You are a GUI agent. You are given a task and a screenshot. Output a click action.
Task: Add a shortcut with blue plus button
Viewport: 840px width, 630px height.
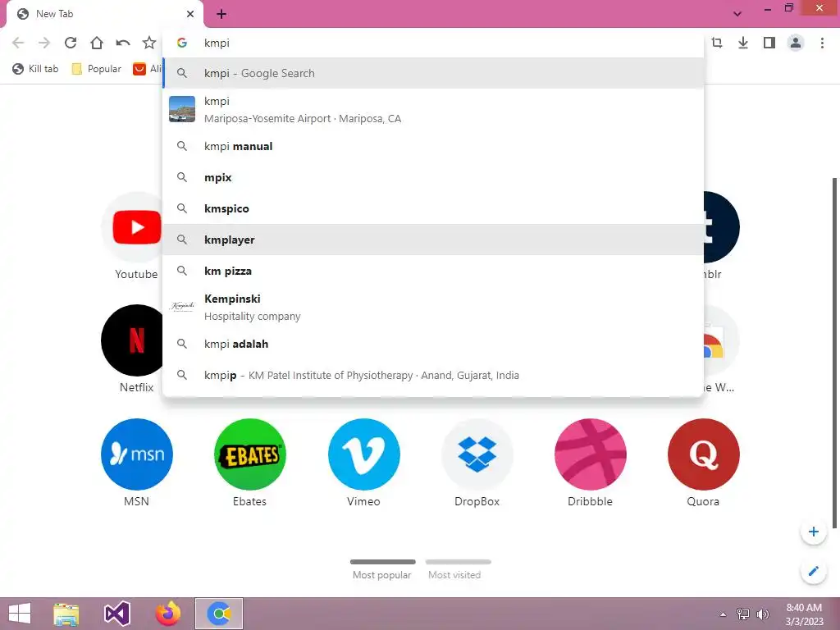point(813,532)
